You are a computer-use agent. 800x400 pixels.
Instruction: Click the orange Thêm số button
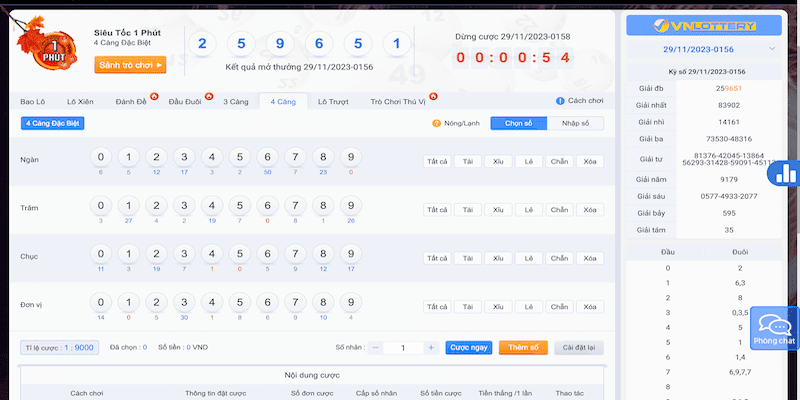(x=522, y=347)
